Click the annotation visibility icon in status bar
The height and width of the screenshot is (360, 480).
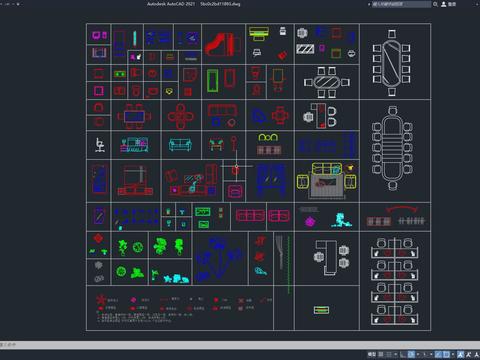[x=468, y=354]
